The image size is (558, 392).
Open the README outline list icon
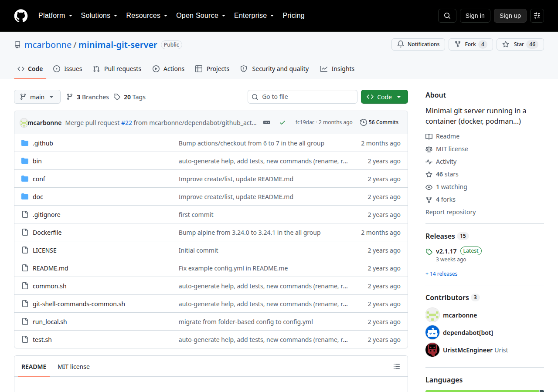coord(397,367)
